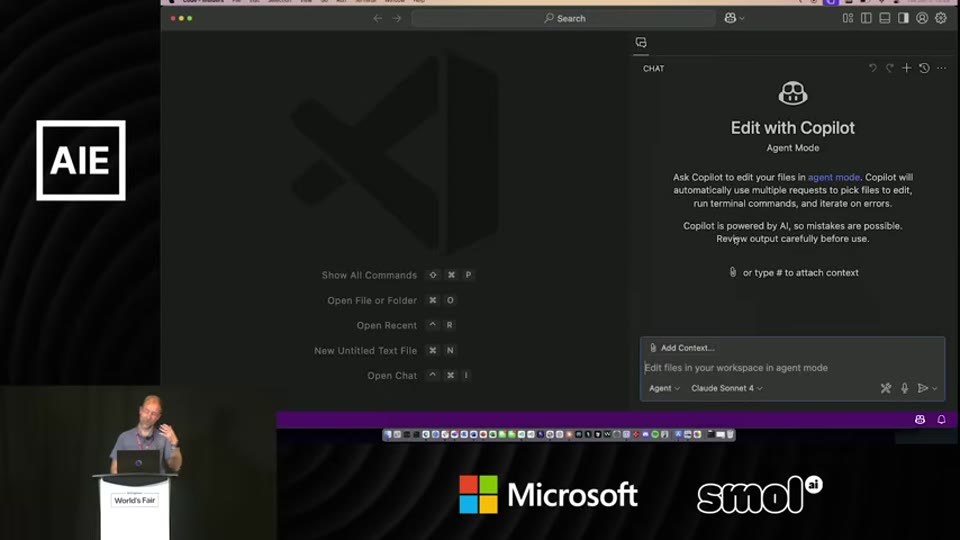
Task: Click the redo request icon in Chat
Action: (x=890, y=68)
